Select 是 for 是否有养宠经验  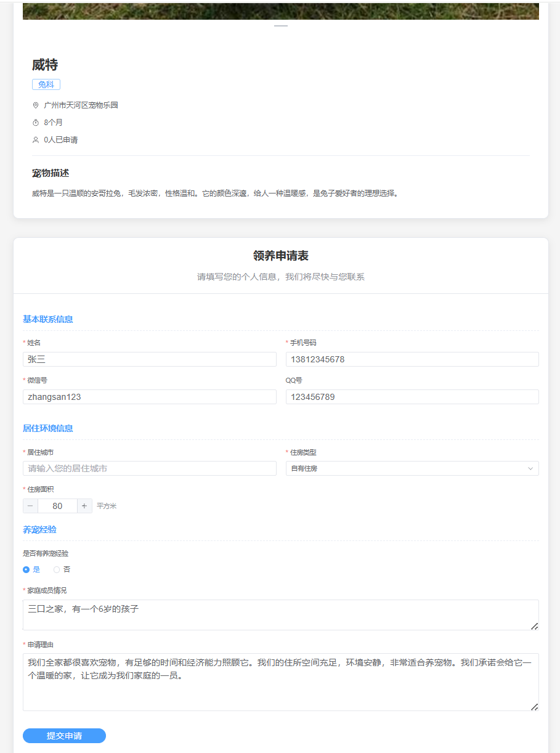pos(31,569)
